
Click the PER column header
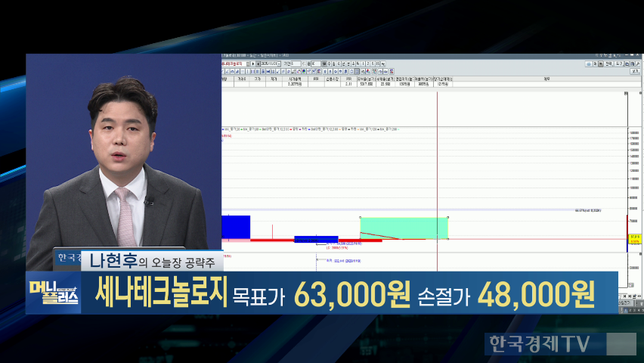[x=348, y=78]
